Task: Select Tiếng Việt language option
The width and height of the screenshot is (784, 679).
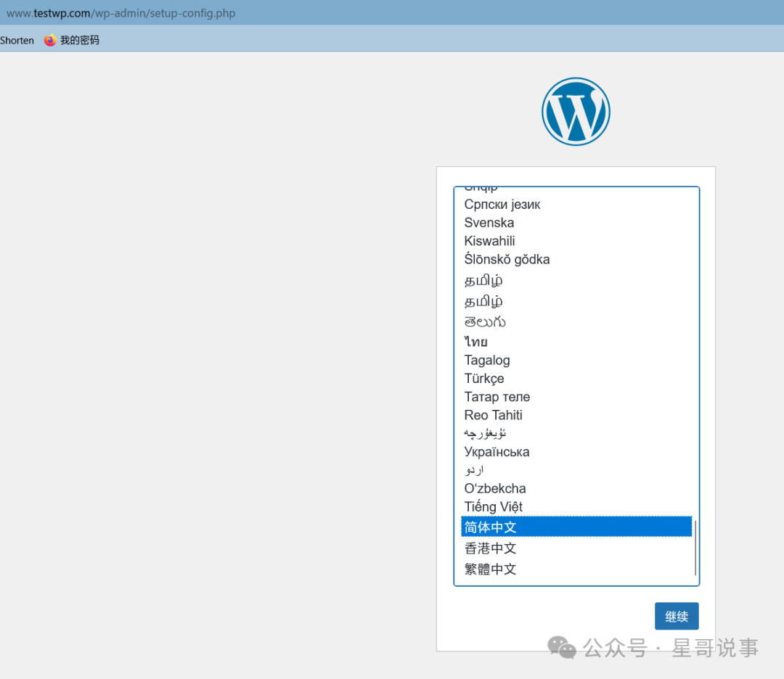Action: pos(576,506)
